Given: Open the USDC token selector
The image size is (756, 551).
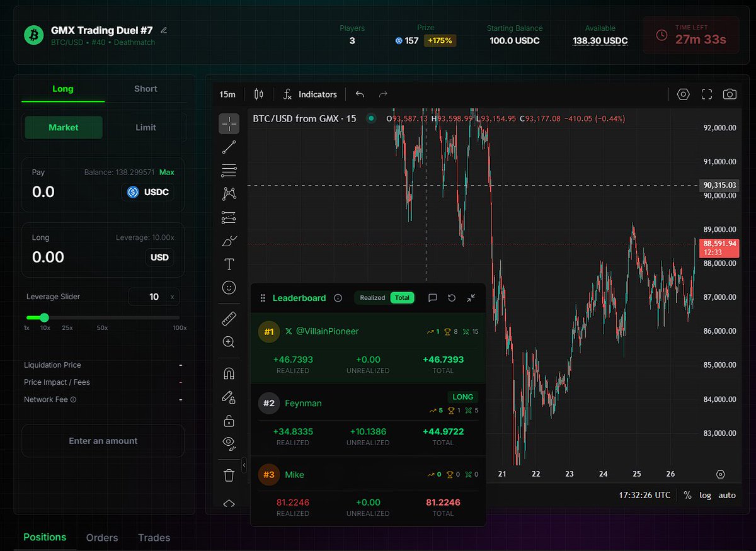Looking at the screenshot, I should pos(147,192).
